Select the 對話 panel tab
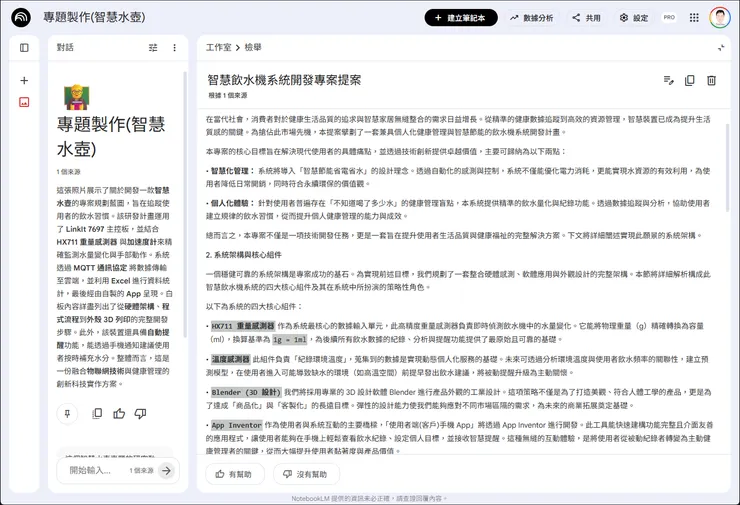This screenshot has width=740, height=505. point(65,47)
